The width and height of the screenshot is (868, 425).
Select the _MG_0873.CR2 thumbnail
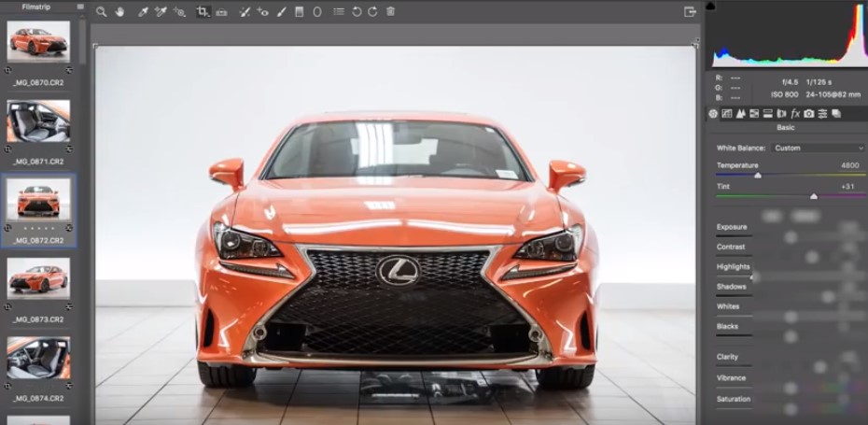38,278
